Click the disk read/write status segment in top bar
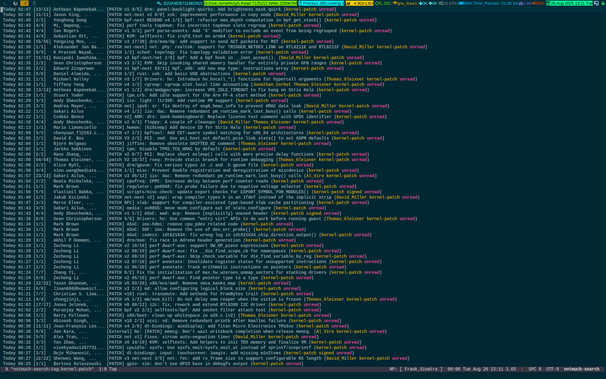Viewport: 606px width, 379px height. 250,3
